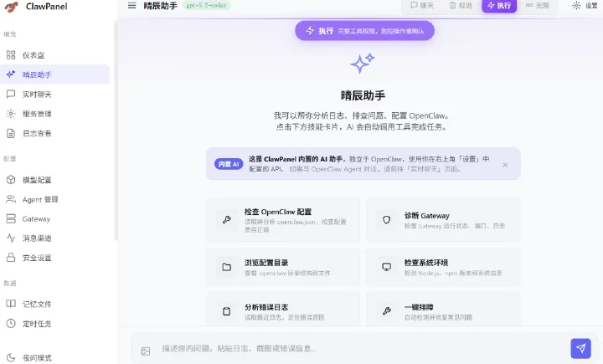Dismiss the 内置 AI info banner

click(x=505, y=165)
